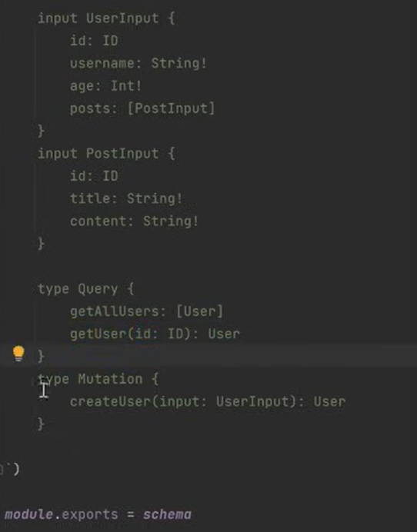Viewport: 417px width, 532px height.
Task: Click the 'User' return type of createUser
Action: (x=329, y=401)
